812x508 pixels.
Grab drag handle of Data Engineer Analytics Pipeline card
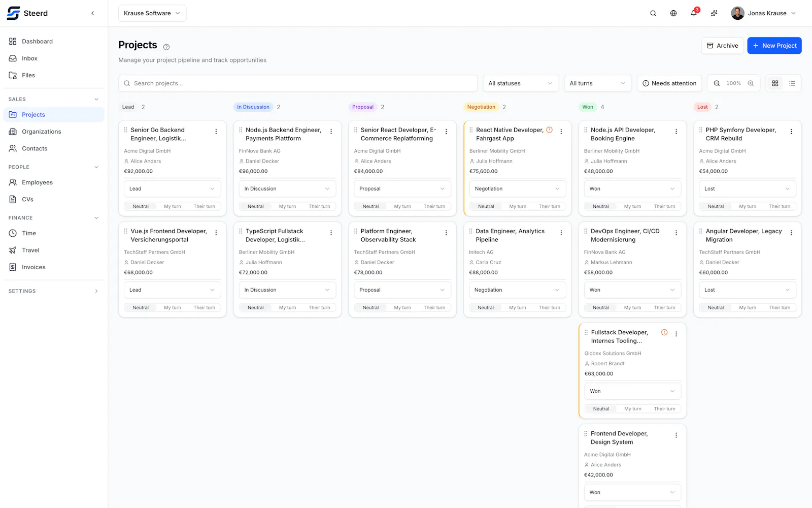pos(471,231)
